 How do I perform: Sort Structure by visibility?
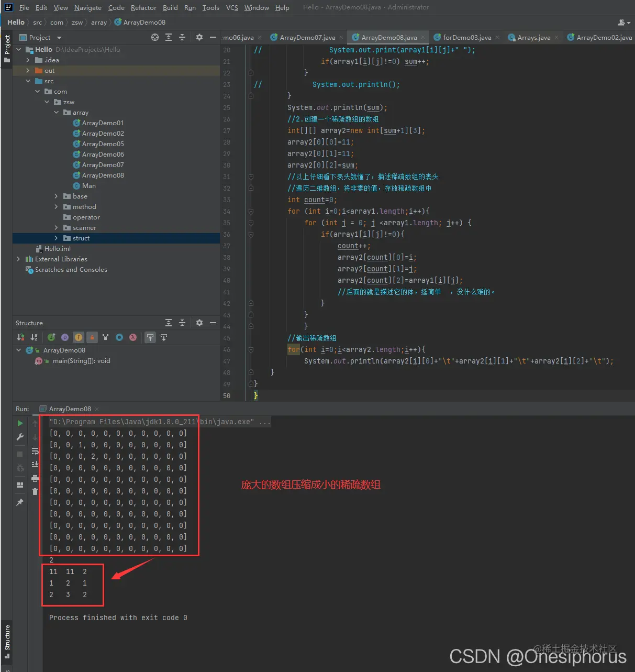(20, 337)
